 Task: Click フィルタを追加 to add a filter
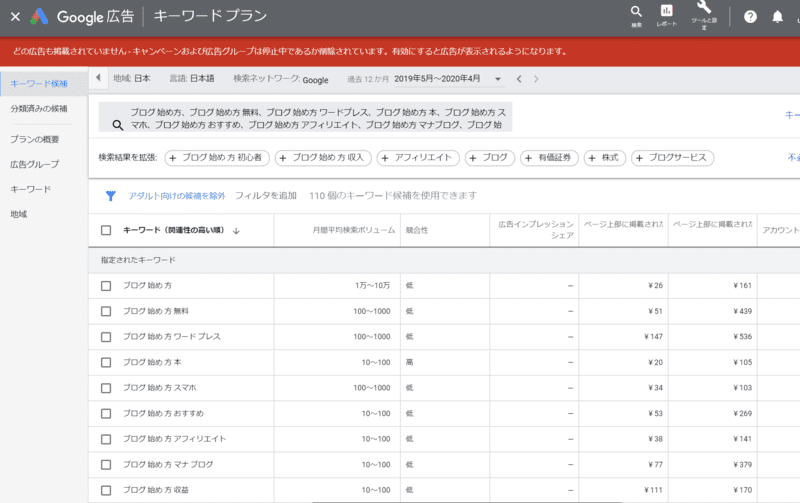(x=266, y=196)
